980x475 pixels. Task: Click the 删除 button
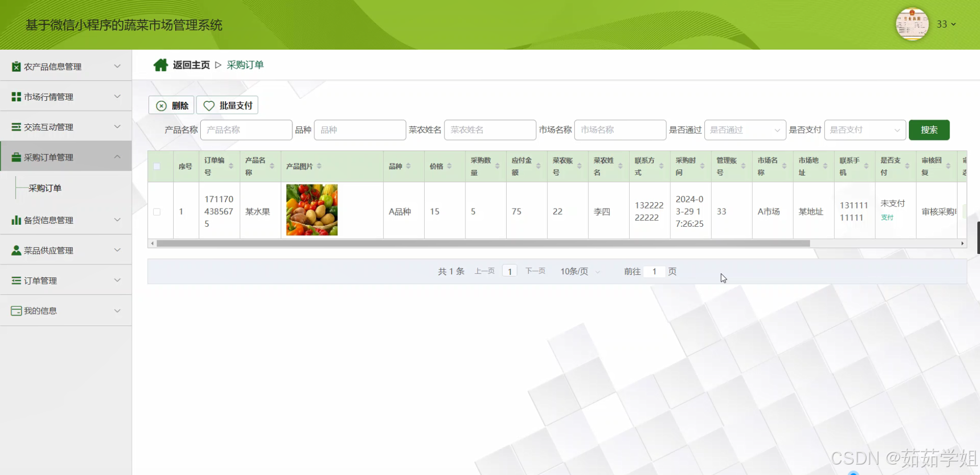pyautogui.click(x=172, y=106)
